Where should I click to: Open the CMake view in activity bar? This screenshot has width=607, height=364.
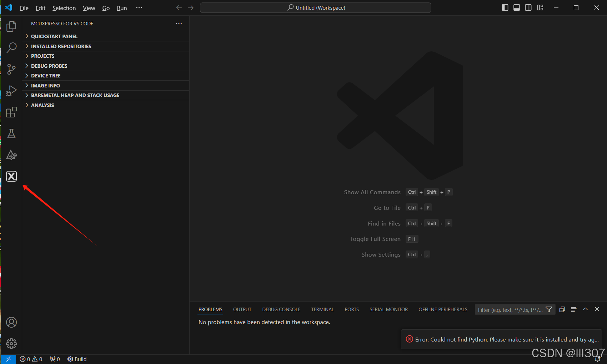click(11, 155)
